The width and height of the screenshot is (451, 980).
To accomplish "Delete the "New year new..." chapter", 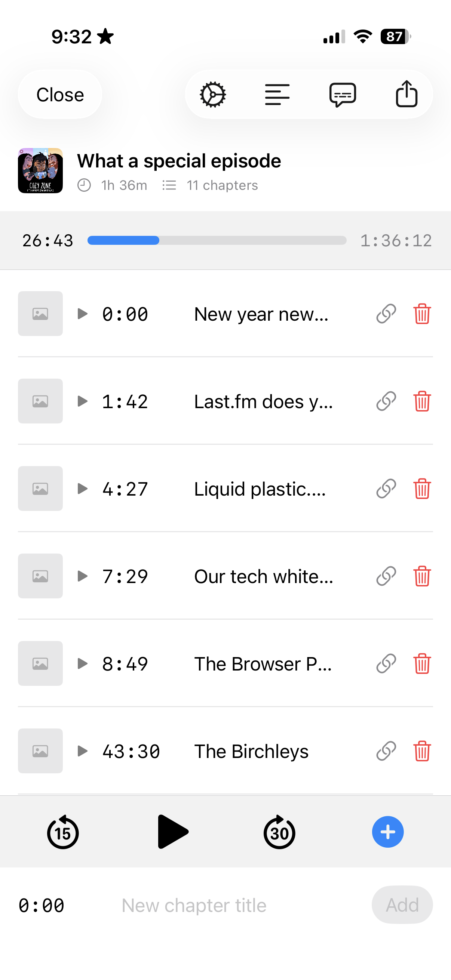I will tap(422, 314).
